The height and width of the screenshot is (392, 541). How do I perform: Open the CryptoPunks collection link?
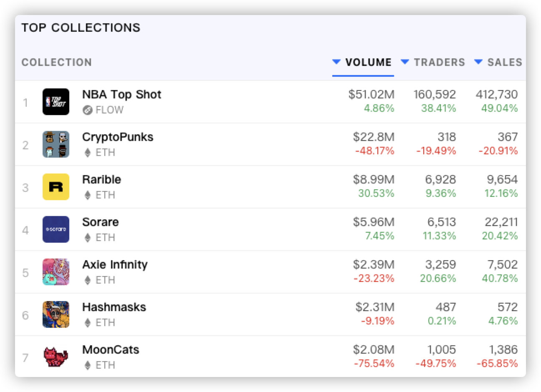click(118, 137)
